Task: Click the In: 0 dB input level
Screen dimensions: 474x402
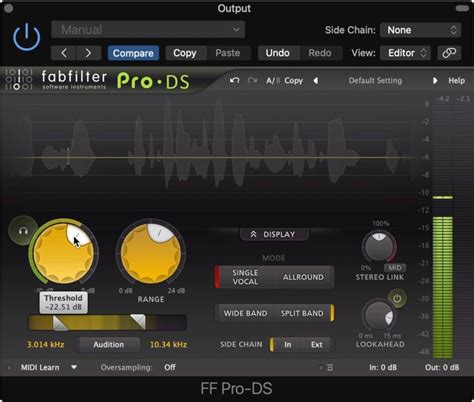Action: pyautogui.click(x=383, y=367)
